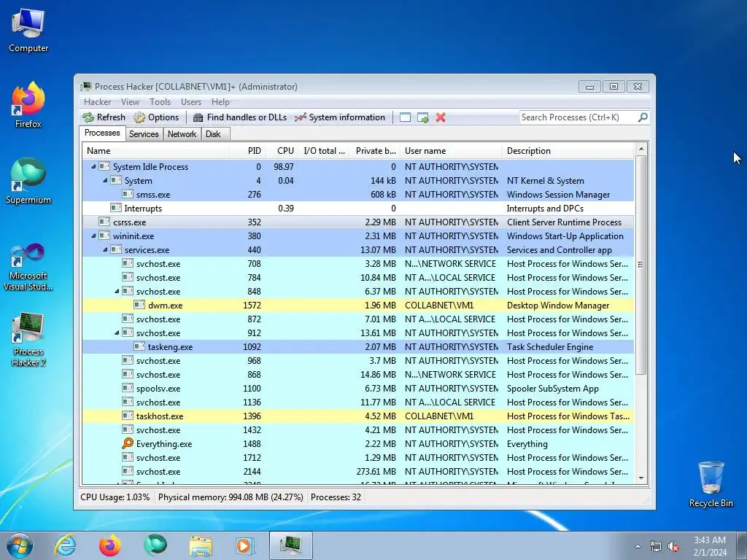Click in the Search Processes field

tap(578, 117)
